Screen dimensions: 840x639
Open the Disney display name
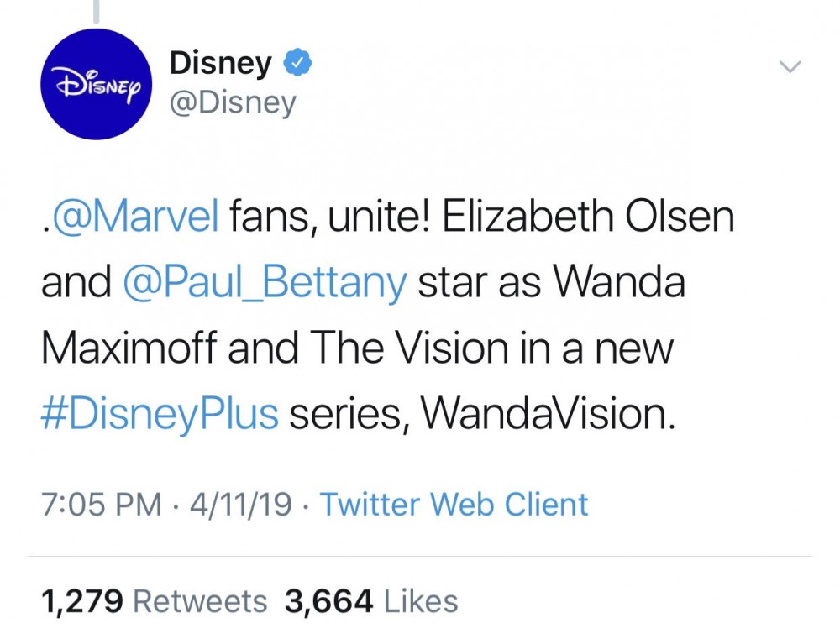(x=221, y=63)
